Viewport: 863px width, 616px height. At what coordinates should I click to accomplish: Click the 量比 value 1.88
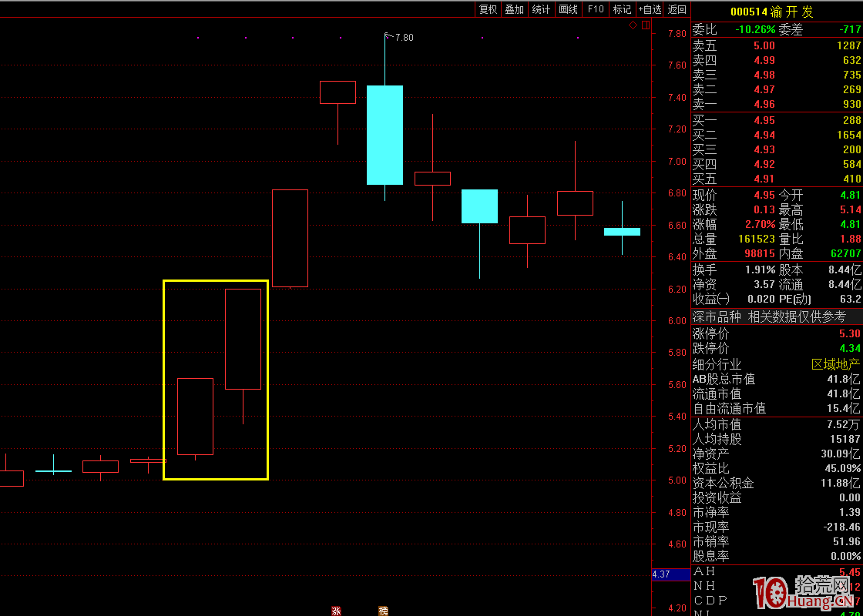851,239
